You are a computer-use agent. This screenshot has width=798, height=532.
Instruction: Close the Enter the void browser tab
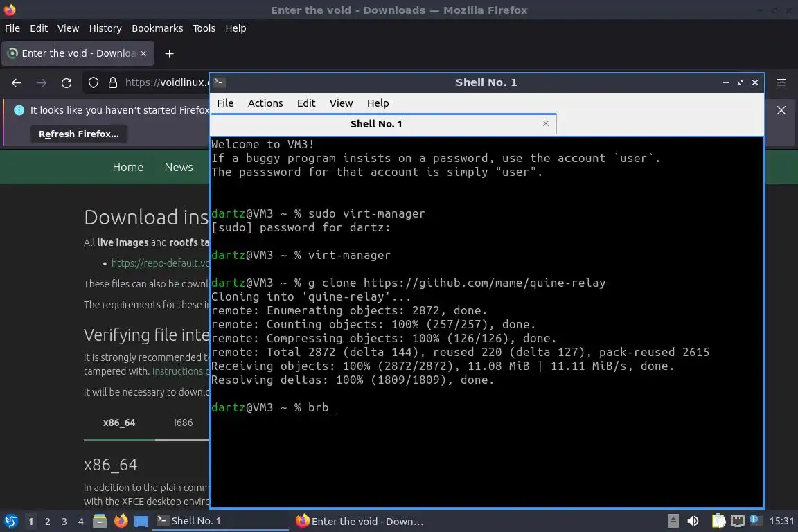click(x=143, y=53)
